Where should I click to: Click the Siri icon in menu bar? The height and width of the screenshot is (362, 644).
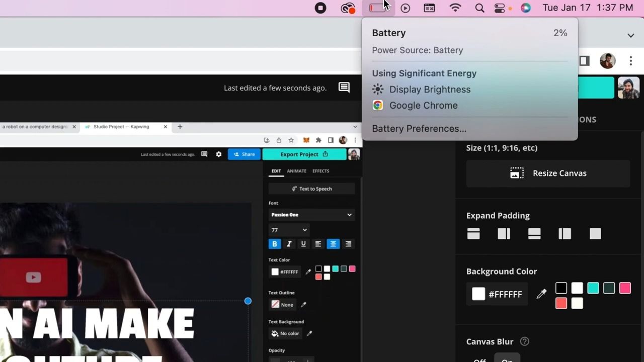(526, 8)
